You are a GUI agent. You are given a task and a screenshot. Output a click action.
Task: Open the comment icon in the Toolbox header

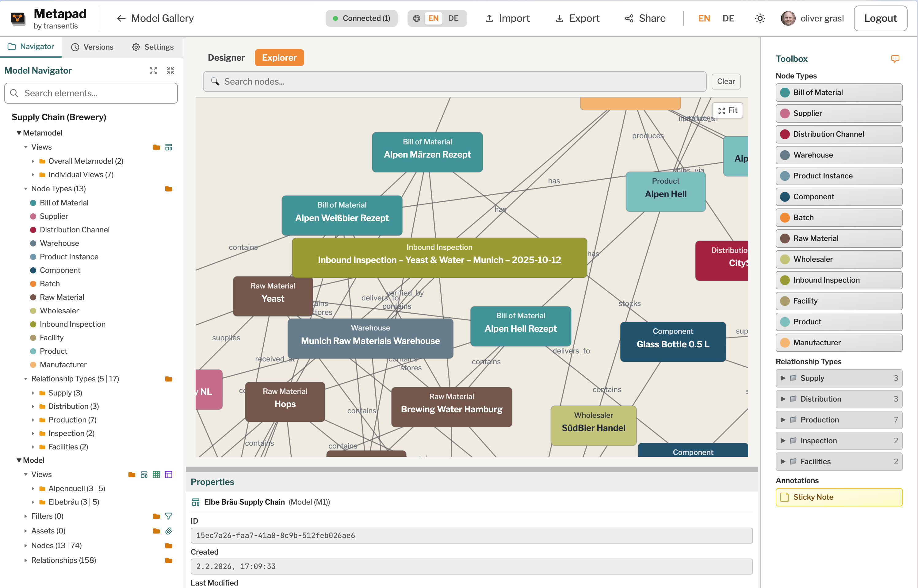click(x=896, y=59)
